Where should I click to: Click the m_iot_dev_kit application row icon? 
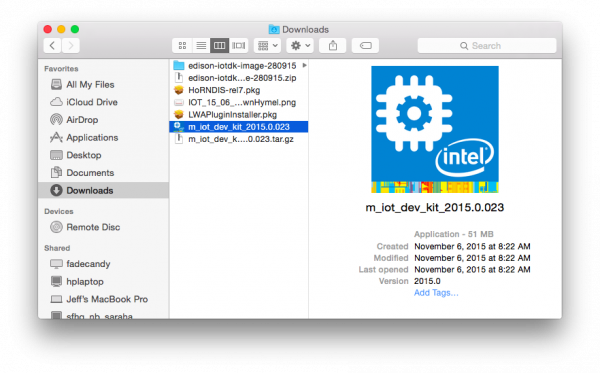(x=179, y=127)
